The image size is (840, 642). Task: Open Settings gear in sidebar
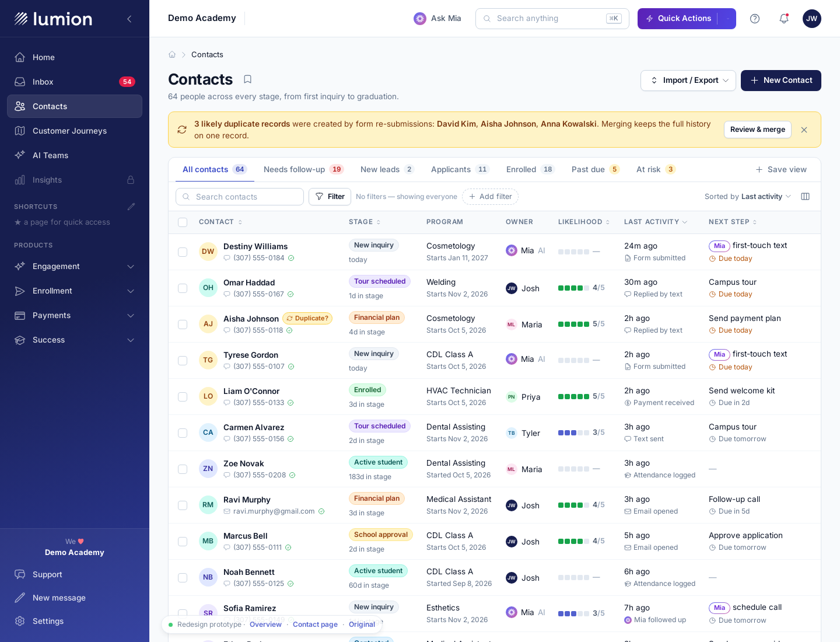[75, 621]
